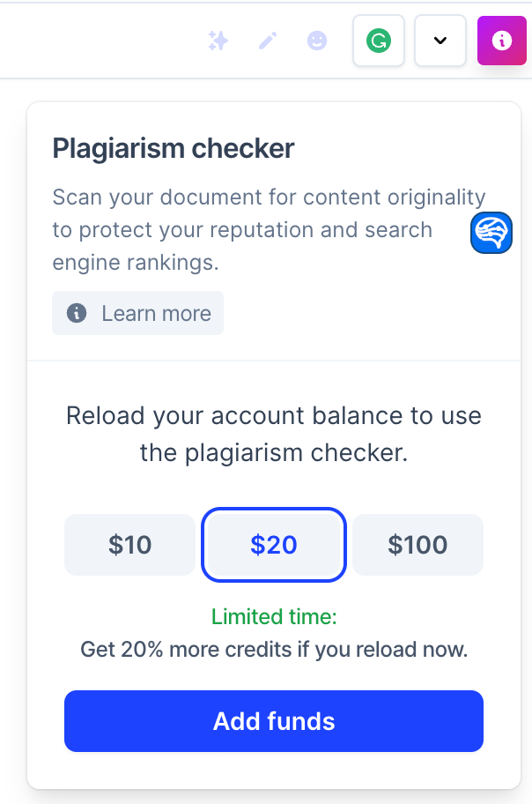This screenshot has height=804, width=532.
Task: Select the $10 reload amount
Action: (129, 545)
